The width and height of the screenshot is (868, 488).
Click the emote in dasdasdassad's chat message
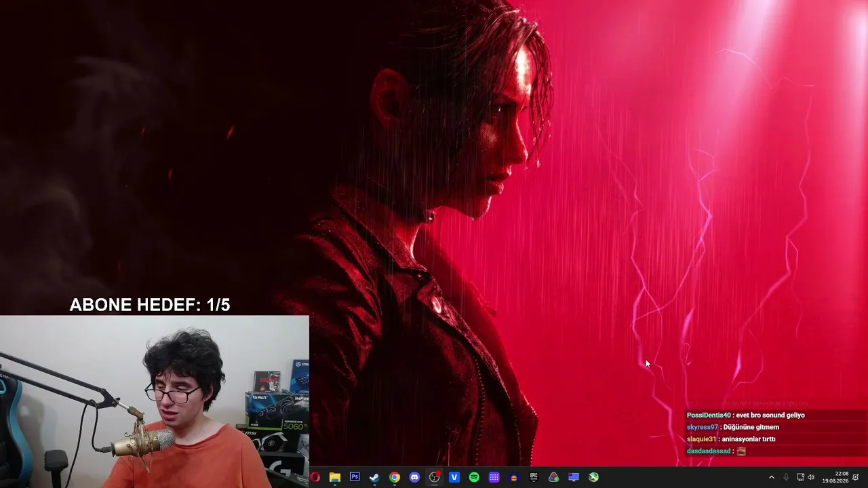coord(741,451)
